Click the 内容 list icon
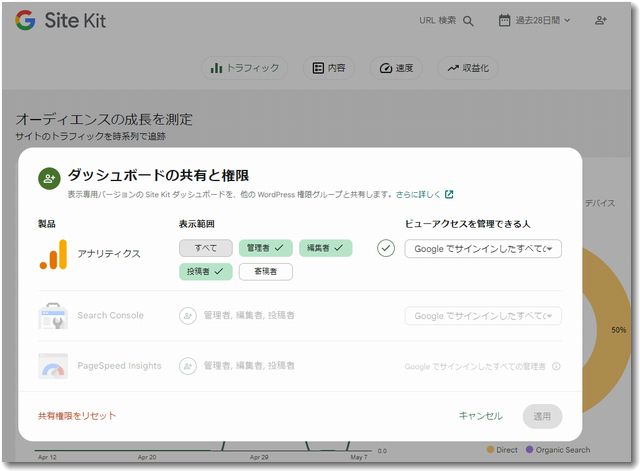The width and height of the screenshot is (640, 471). 318,68
